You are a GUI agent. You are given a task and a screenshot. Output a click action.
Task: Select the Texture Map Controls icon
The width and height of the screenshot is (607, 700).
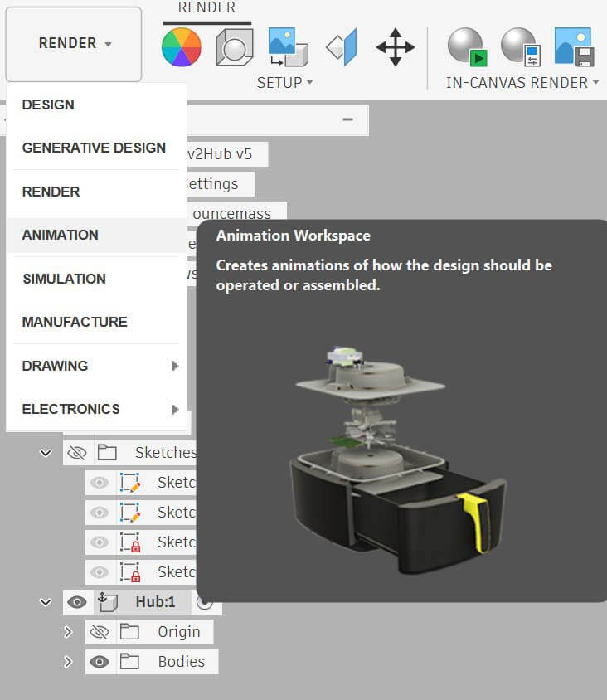pyautogui.click(x=342, y=47)
